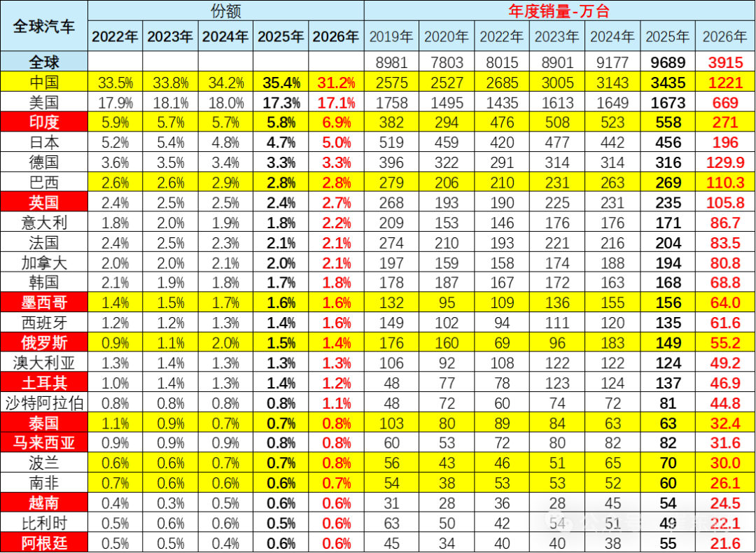Viewport: 756px width, 553px height.
Task: Click France 2026 sales 83.5
Action: [725, 243]
